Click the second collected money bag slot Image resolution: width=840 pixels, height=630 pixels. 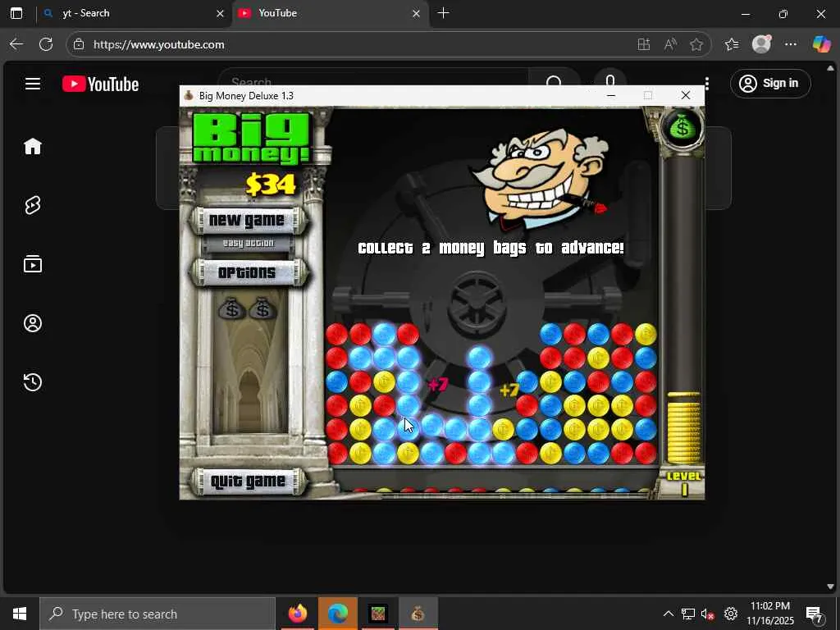(262, 308)
